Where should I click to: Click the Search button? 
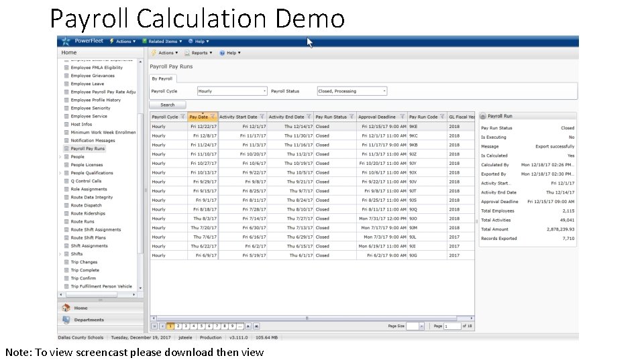click(168, 105)
